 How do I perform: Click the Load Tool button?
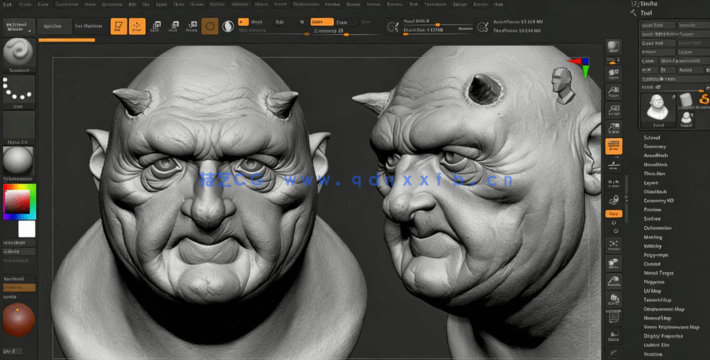click(659, 25)
